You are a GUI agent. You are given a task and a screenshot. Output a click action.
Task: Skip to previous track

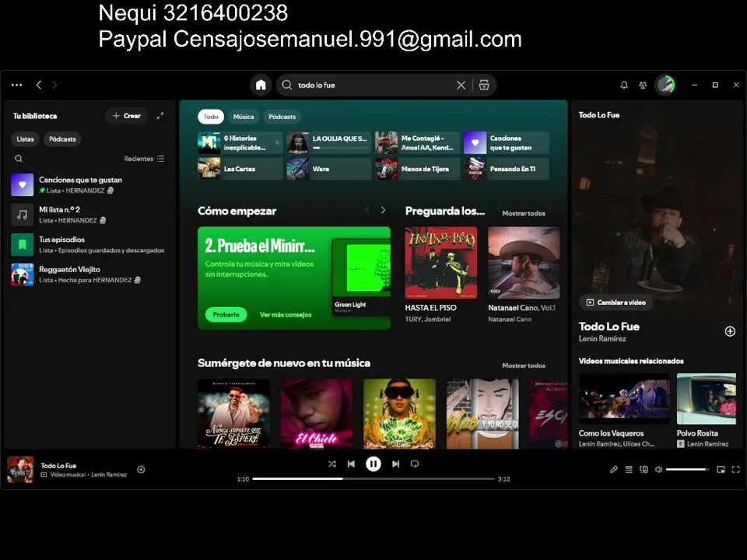[x=351, y=464]
